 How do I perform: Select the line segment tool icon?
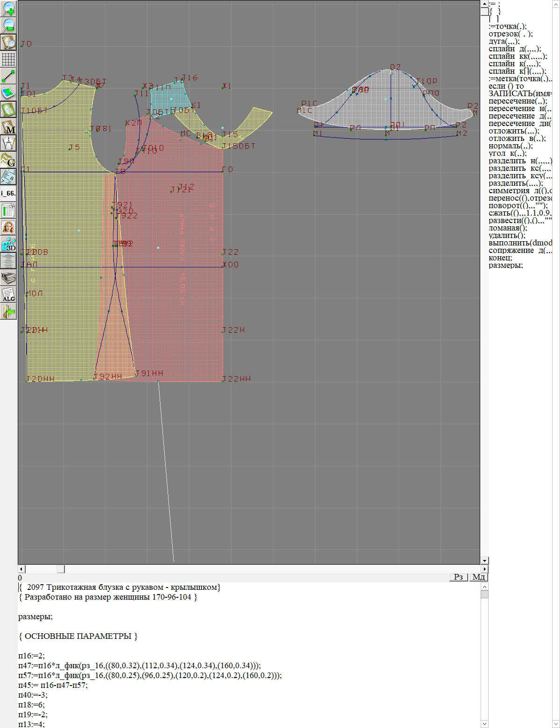pos(8,76)
